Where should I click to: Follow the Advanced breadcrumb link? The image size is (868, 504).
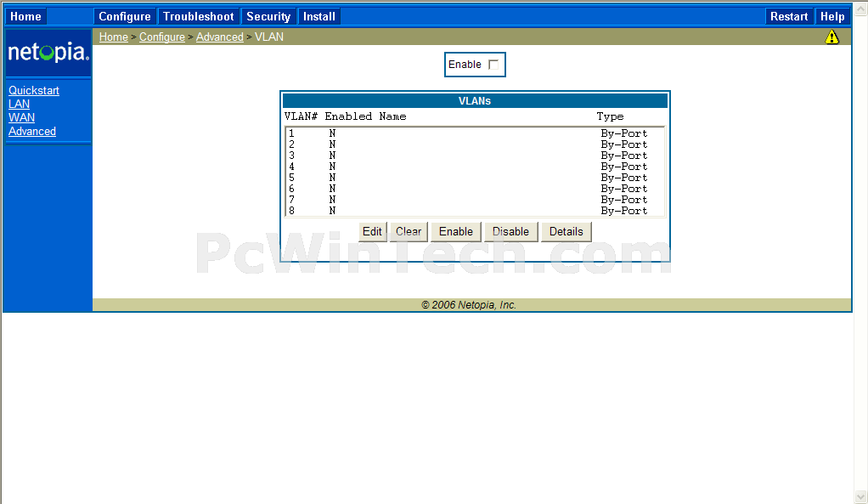click(x=220, y=37)
